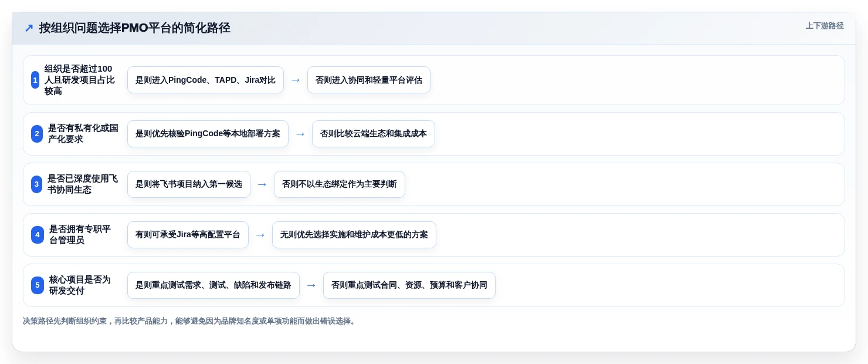The image size is (868, 364).
Task: Select step badge number 1
Action: point(35,80)
